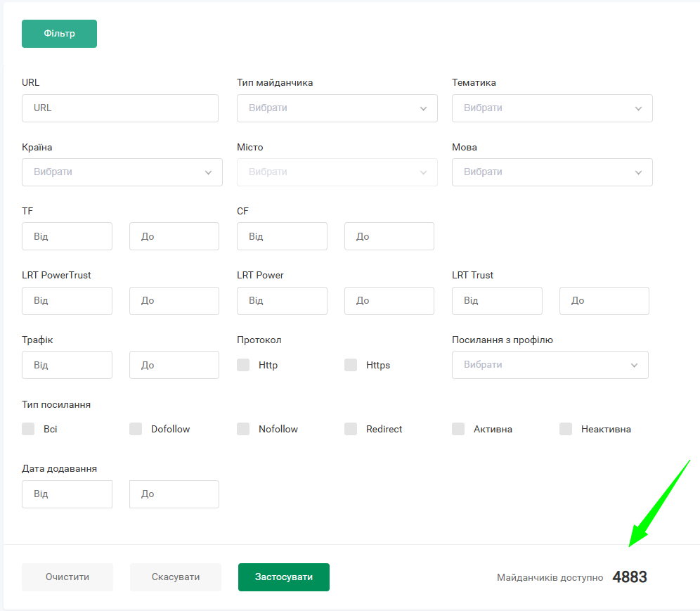
Task: Click the green Фільтр button
Action: coord(59,34)
